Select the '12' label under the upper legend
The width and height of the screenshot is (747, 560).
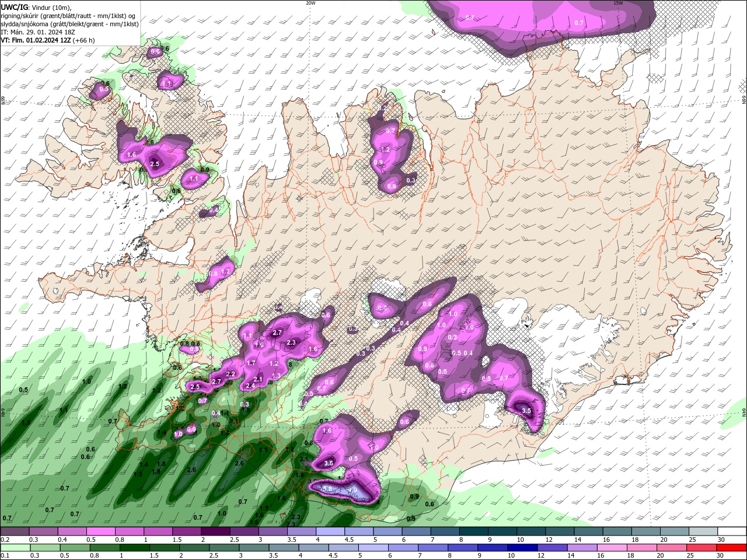pyautogui.click(x=549, y=540)
